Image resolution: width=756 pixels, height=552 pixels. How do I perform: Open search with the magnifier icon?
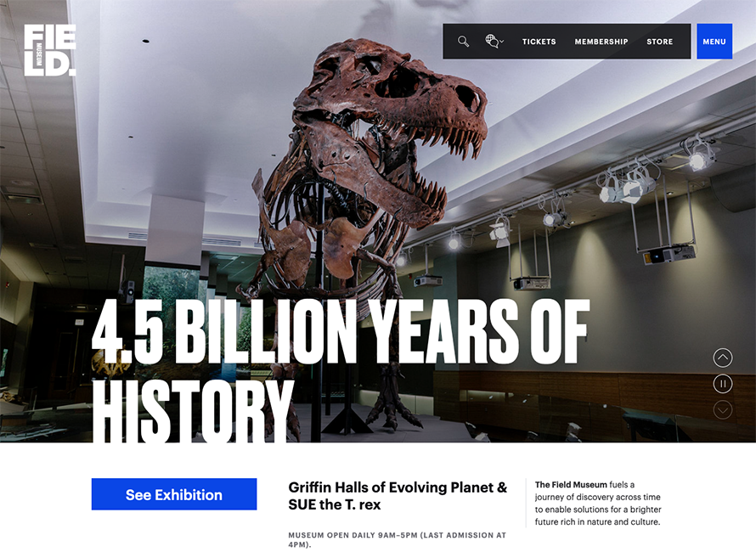[x=463, y=42]
